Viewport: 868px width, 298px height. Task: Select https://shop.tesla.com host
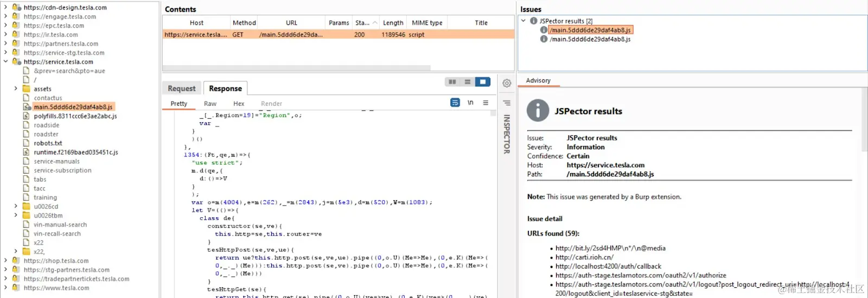(56, 261)
